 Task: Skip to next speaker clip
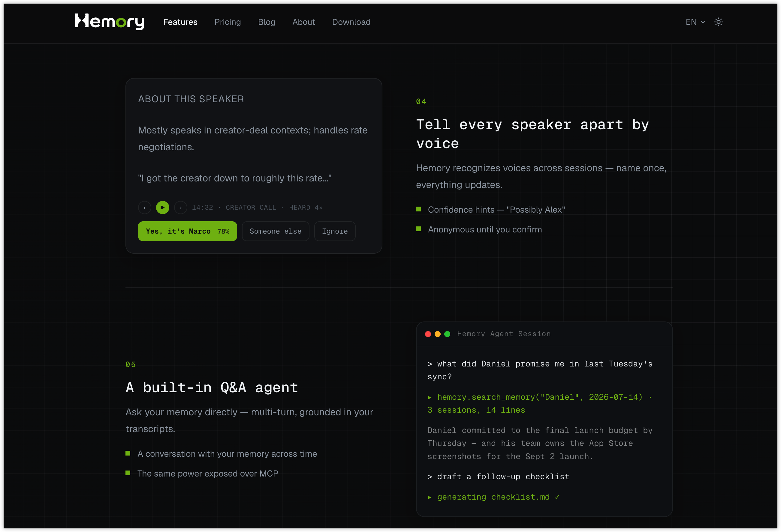click(181, 208)
